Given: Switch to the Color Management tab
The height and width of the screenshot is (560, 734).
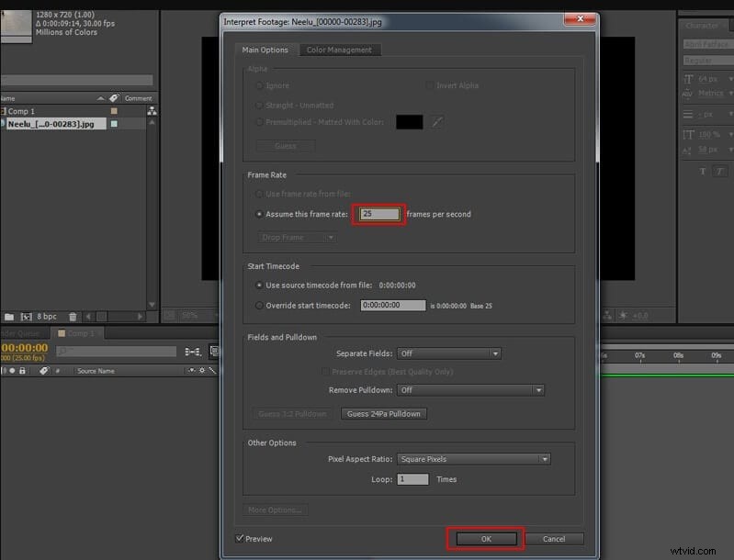Looking at the screenshot, I should (x=339, y=50).
